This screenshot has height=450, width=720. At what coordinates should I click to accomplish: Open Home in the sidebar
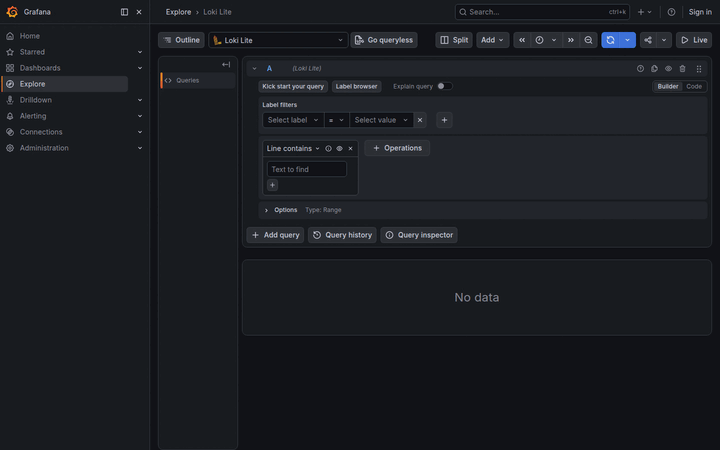[x=29, y=36]
